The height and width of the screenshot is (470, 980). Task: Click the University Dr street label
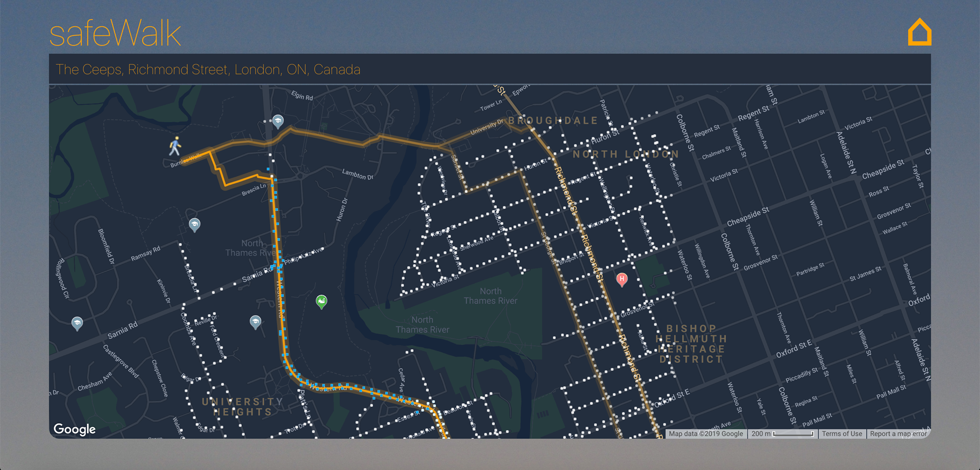[488, 127]
